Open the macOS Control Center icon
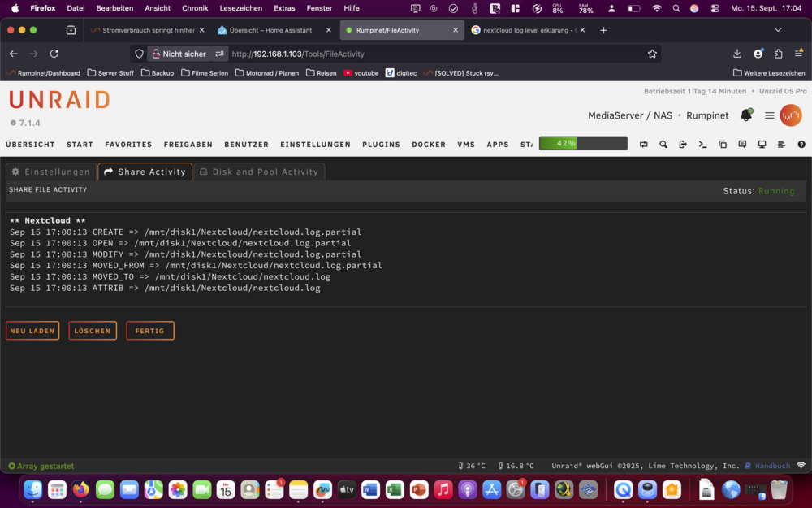812x508 pixels. 715,8
